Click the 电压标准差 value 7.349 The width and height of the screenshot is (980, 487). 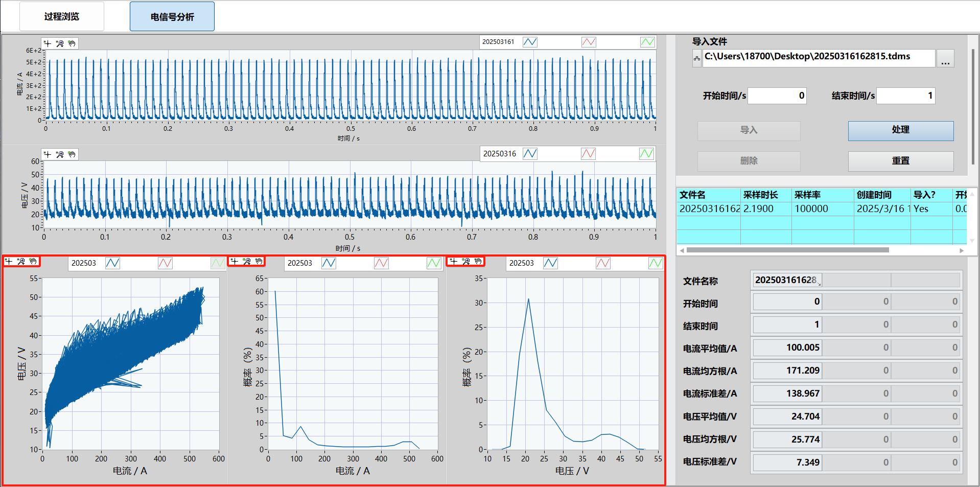[x=787, y=462]
